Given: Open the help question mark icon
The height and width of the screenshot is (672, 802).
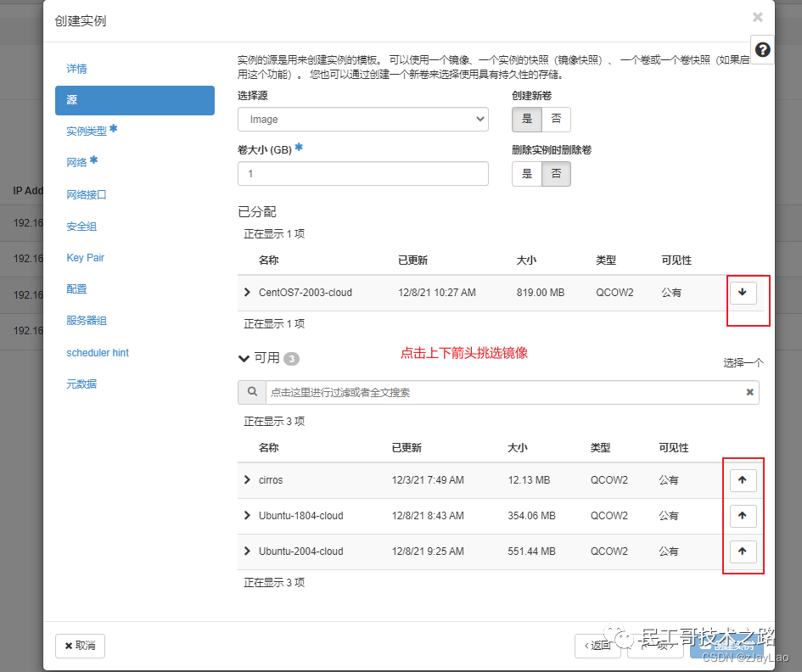Looking at the screenshot, I should click(762, 49).
